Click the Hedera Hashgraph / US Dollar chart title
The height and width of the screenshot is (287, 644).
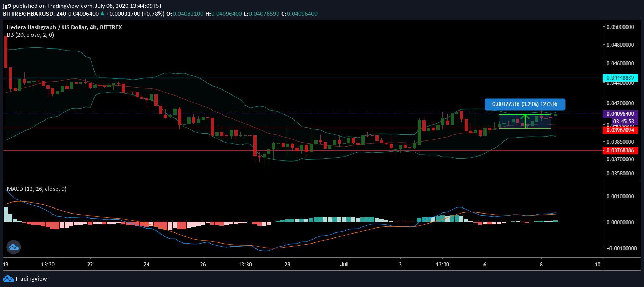[64, 27]
